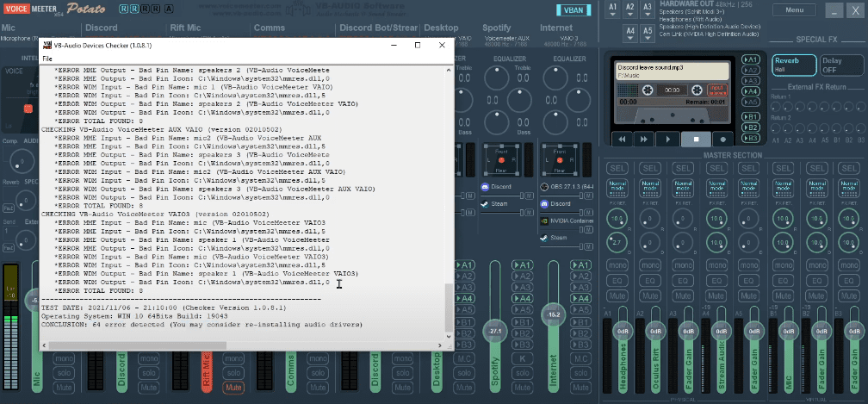This screenshot has height=404, width=868.
Task: Click SEL on the first master bus
Action: click(x=617, y=167)
